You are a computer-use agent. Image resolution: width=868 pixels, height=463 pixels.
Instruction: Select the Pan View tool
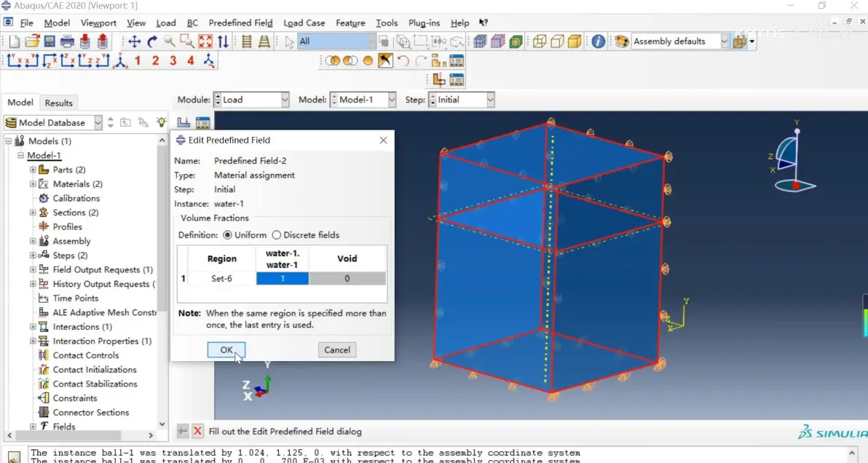[x=134, y=41]
